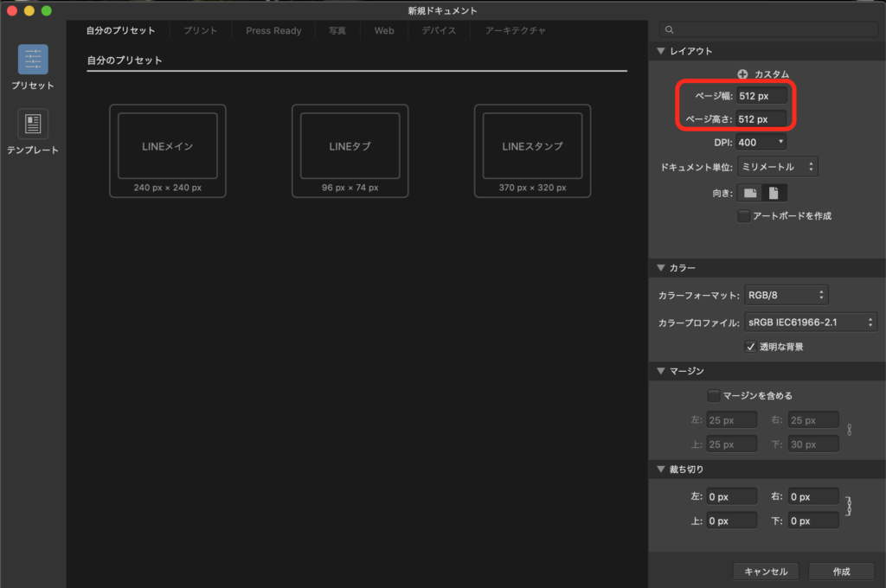This screenshot has height=588, width=886.
Task: Click the カスタム plus icon
Action: click(x=742, y=74)
